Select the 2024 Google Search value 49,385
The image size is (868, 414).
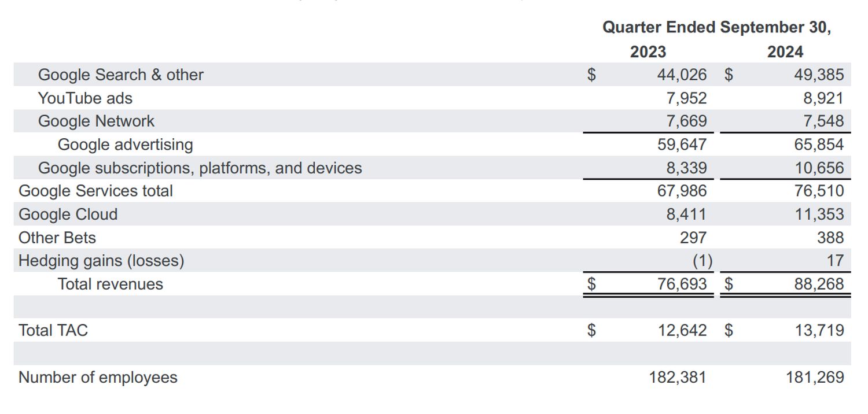point(819,75)
